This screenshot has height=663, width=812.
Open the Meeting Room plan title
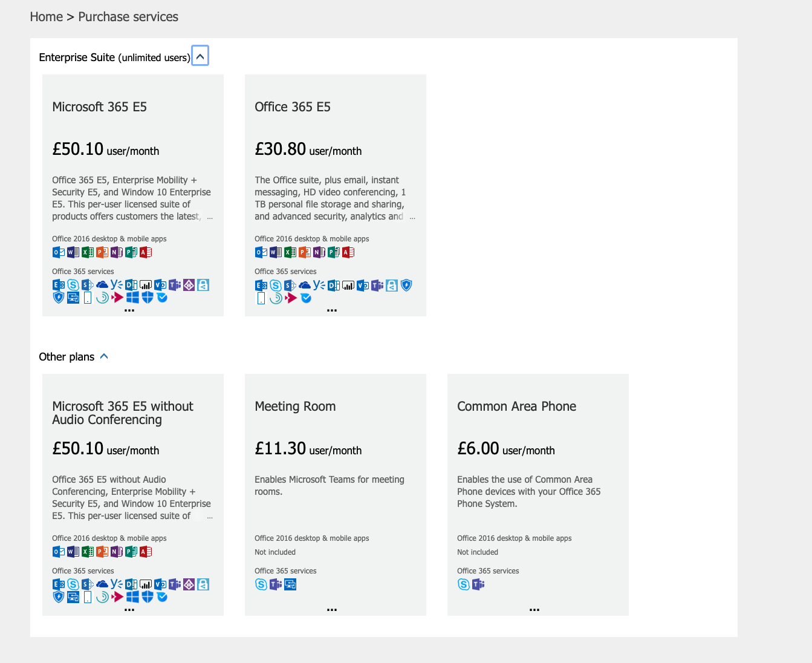[x=295, y=407]
